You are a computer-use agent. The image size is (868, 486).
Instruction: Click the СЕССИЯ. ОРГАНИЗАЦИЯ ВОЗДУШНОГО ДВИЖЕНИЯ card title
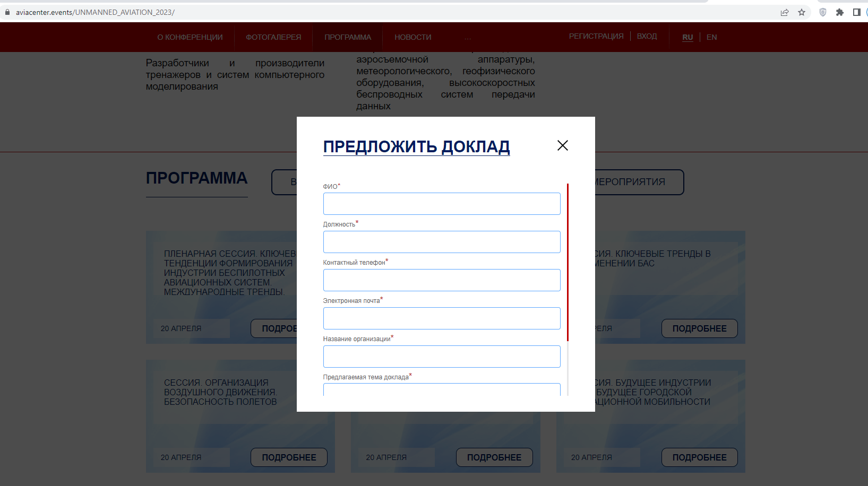pos(221,392)
